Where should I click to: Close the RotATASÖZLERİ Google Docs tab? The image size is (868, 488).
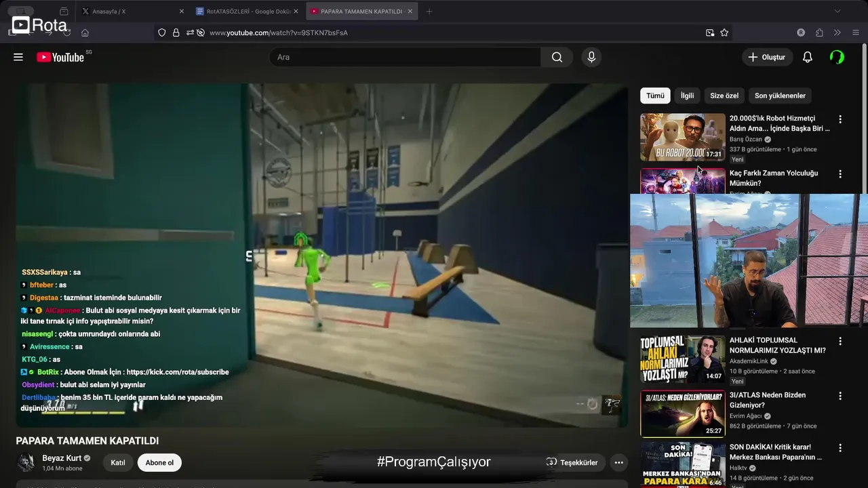pyautogui.click(x=296, y=12)
